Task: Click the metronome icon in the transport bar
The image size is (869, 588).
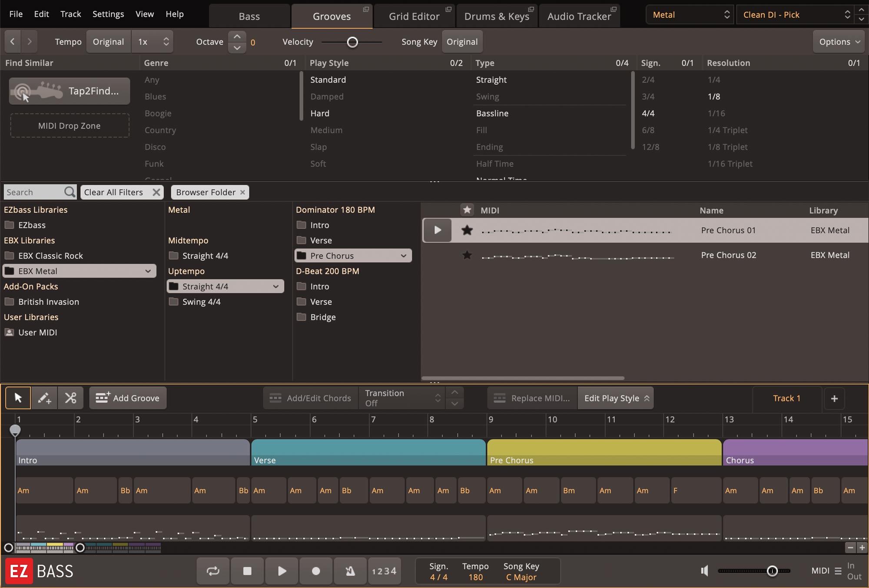Action: coord(350,571)
